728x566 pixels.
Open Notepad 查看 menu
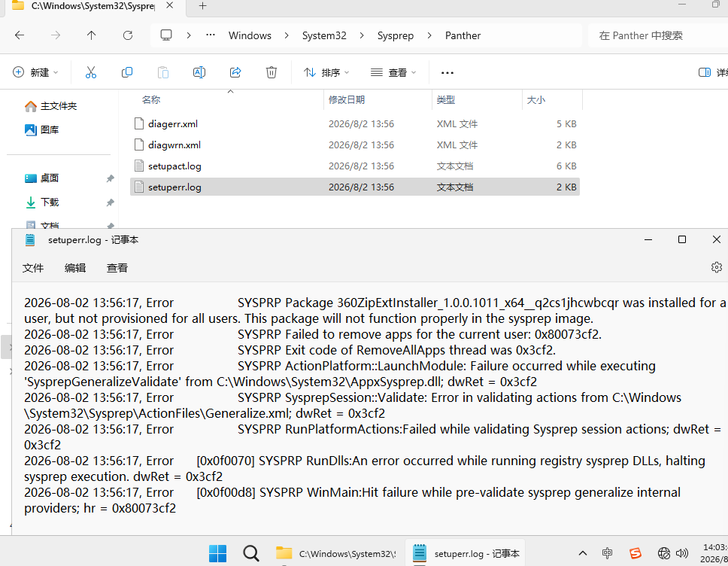(117, 268)
